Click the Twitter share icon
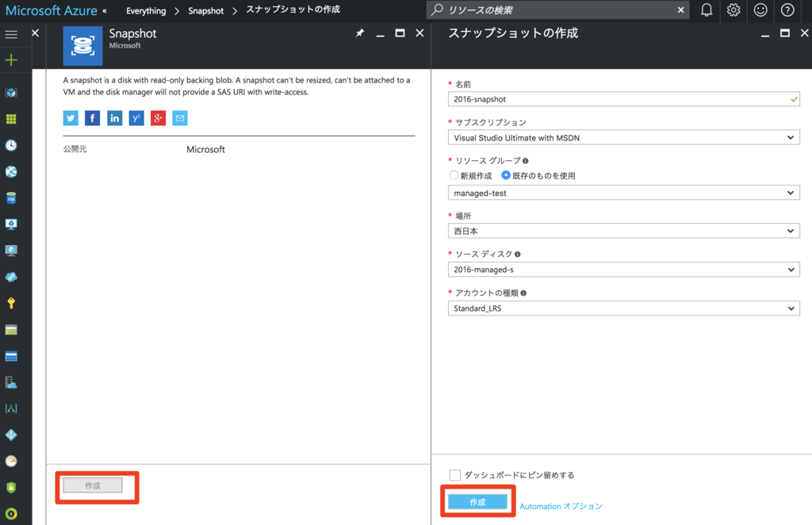812x525 pixels. [71, 118]
